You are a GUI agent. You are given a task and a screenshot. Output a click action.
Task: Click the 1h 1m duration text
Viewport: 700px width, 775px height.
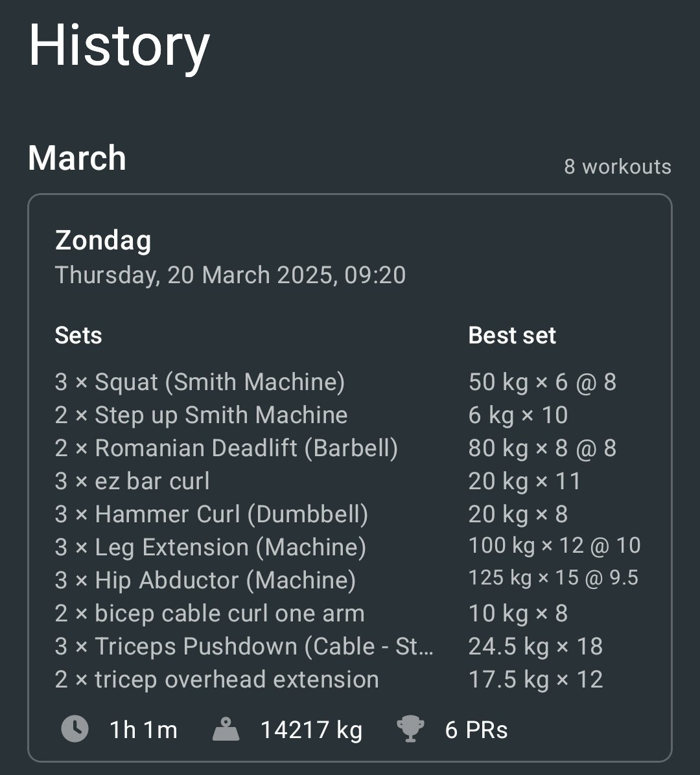coord(143,730)
